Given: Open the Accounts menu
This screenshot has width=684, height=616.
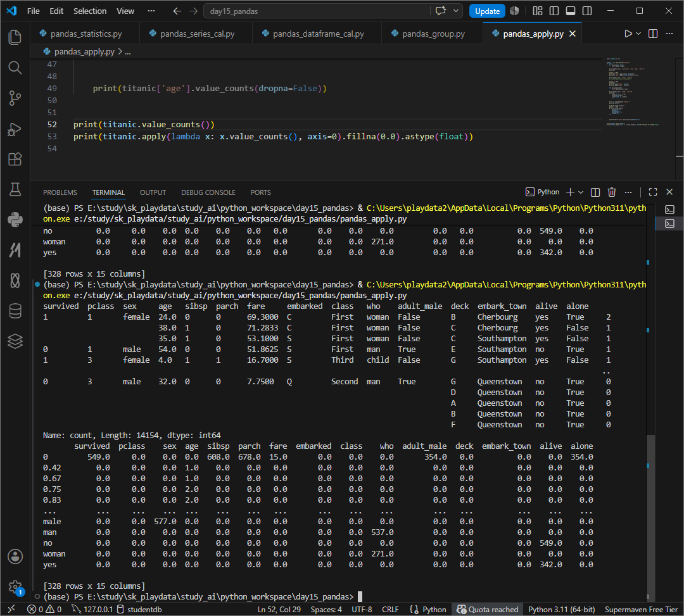Looking at the screenshot, I should [15, 556].
